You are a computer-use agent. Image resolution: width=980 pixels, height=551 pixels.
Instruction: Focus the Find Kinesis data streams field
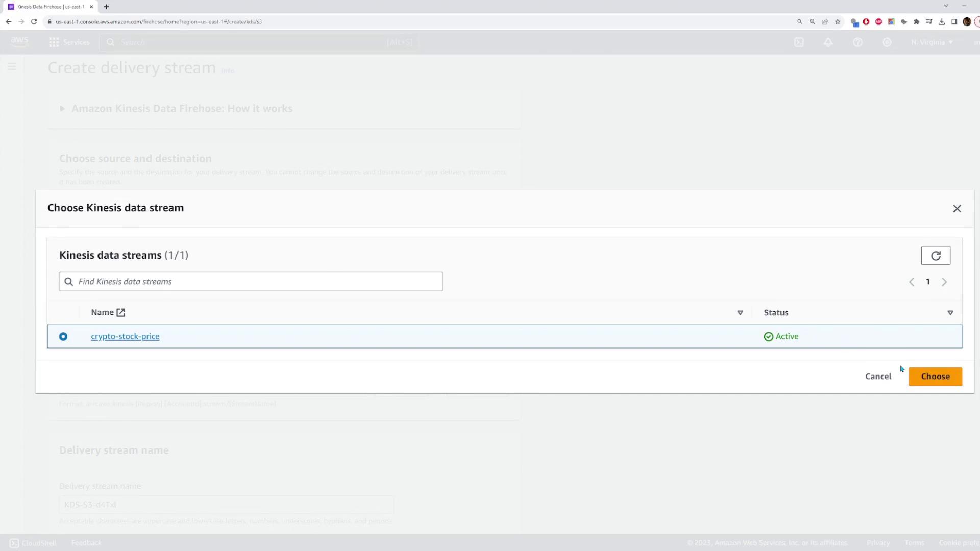point(251,282)
